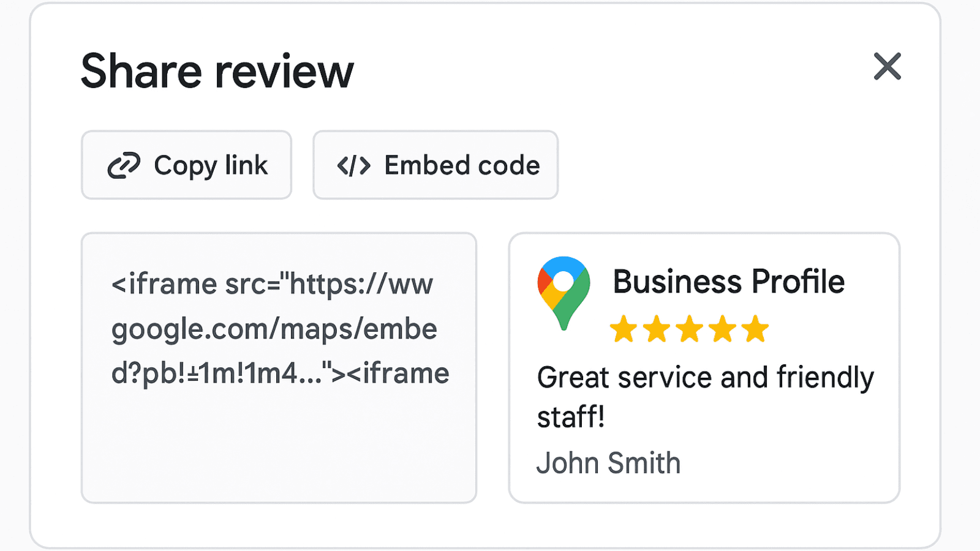Click the Copy link button
Viewport: 980px width, 551px height.
point(186,164)
